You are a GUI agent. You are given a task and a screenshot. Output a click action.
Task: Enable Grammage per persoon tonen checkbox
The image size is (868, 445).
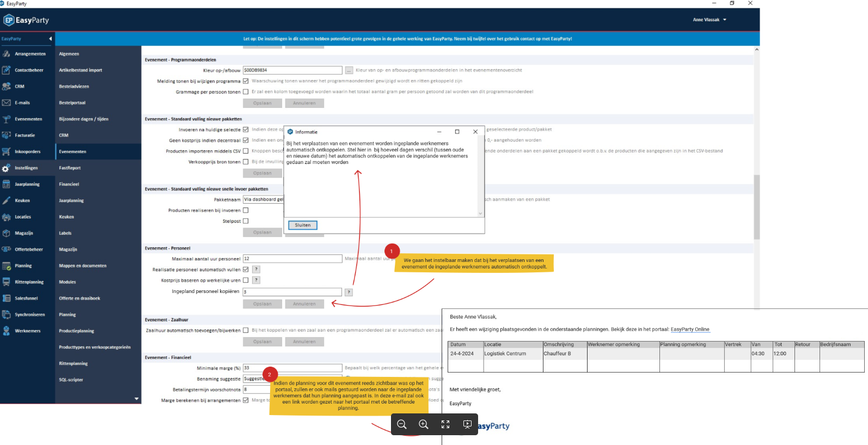246,92
